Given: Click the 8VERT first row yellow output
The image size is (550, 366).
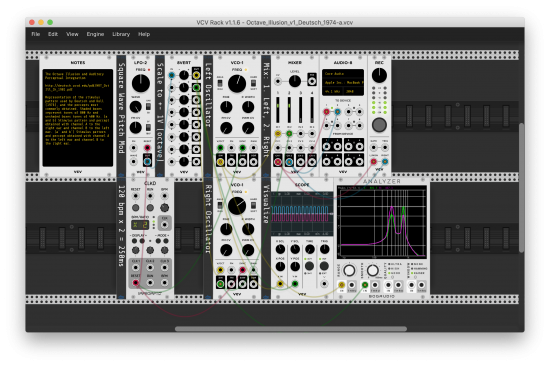Looking at the screenshot, I should (x=196, y=75).
